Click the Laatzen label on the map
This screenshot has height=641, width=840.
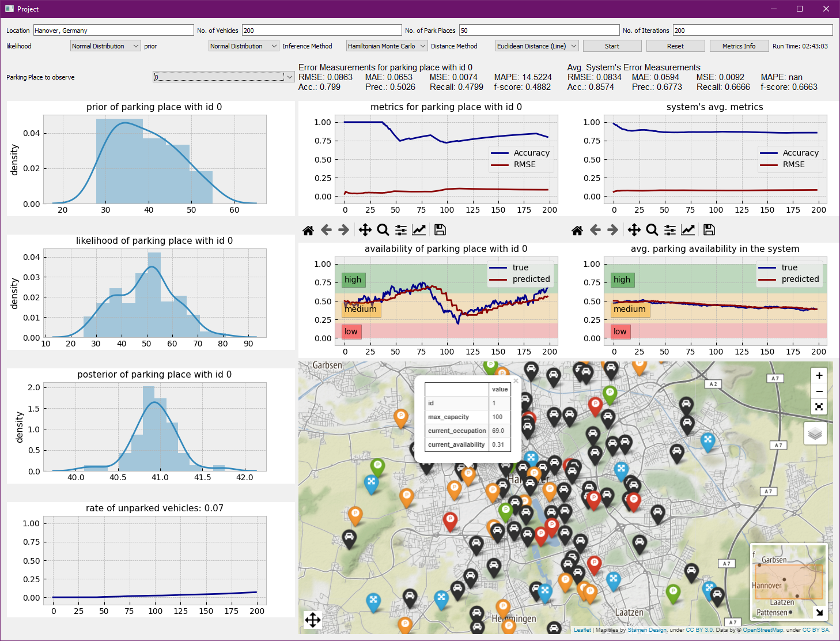click(x=629, y=612)
